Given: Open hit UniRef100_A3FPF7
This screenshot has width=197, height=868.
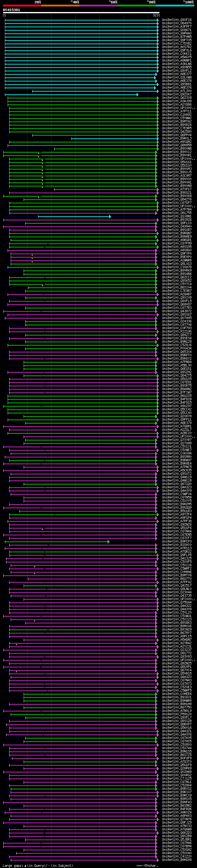Looking at the screenshot, I should [177, 26].
